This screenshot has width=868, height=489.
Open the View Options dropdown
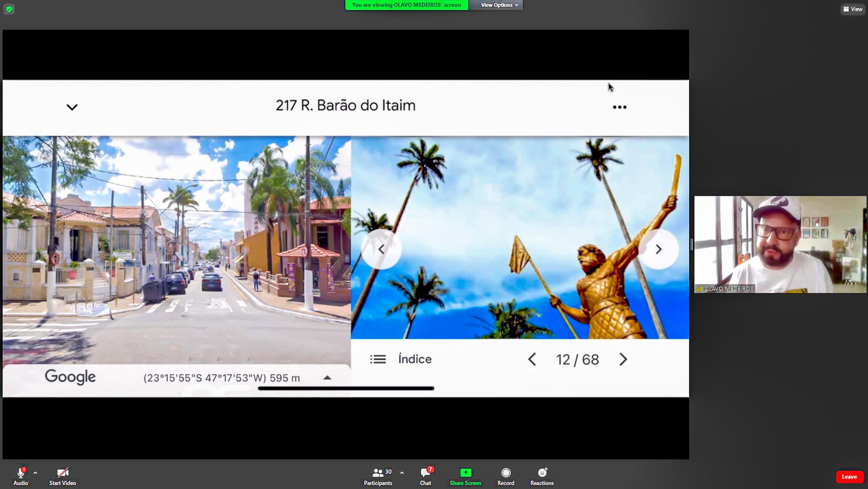coord(499,5)
